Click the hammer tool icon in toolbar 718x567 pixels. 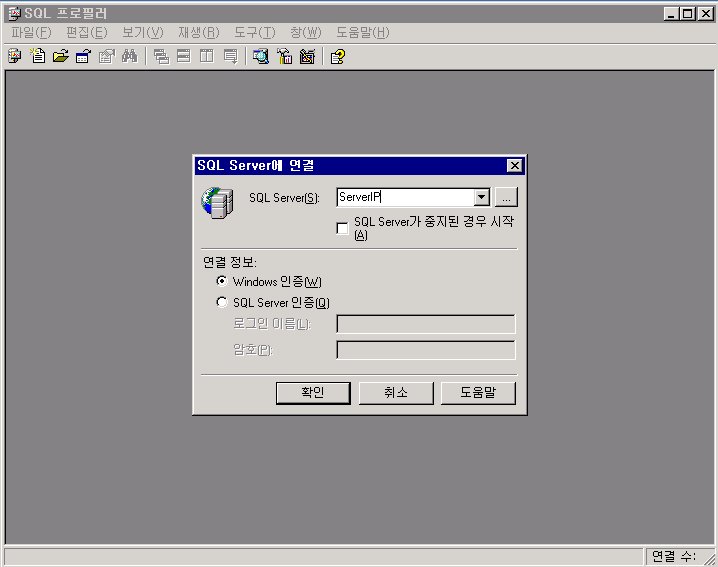point(284,56)
